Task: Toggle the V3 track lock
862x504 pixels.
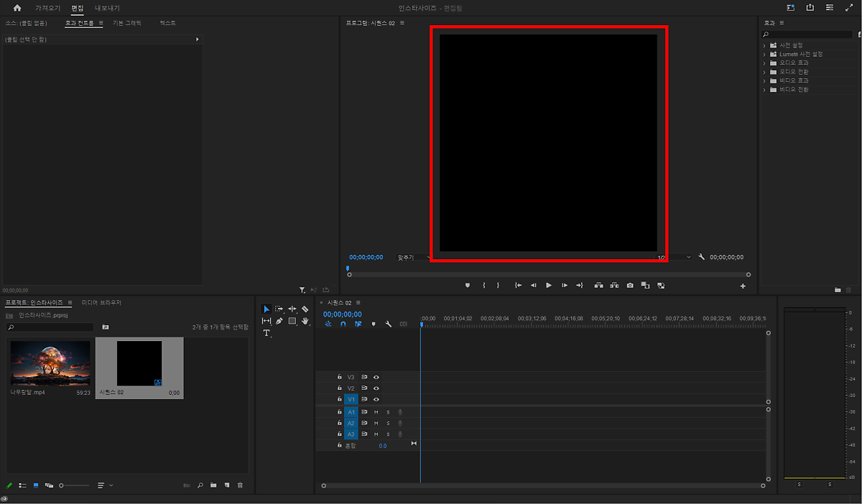Action: click(x=339, y=377)
